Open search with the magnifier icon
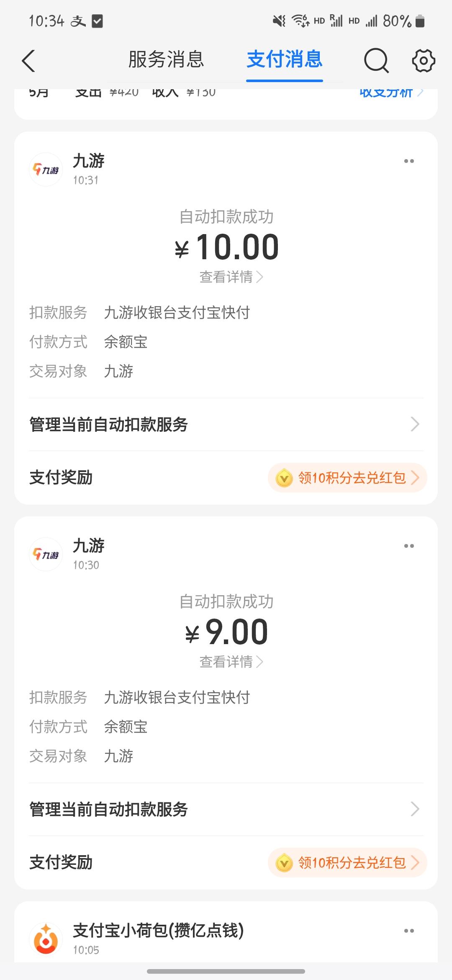The height and width of the screenshot is (980, 452). point(376,61)
